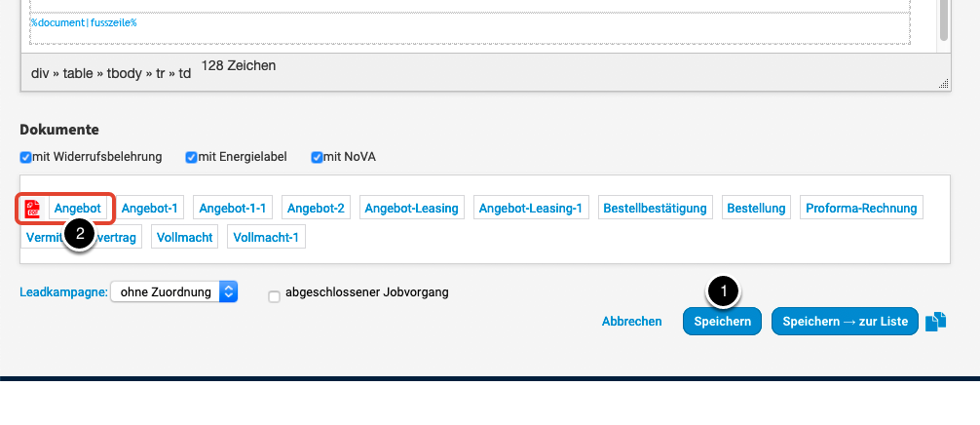Click the Abbrechen link
This screenshot has width=980, height=425.
coord(631,322)
